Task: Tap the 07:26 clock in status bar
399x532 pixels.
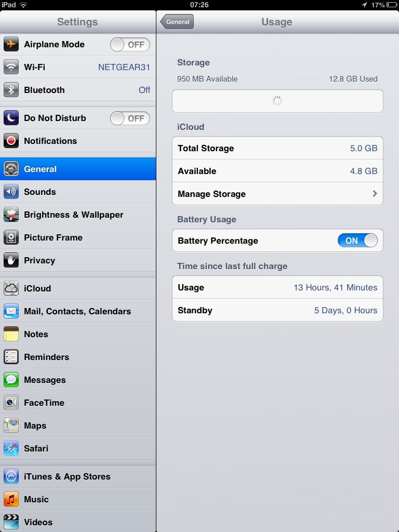Action: 199,5
